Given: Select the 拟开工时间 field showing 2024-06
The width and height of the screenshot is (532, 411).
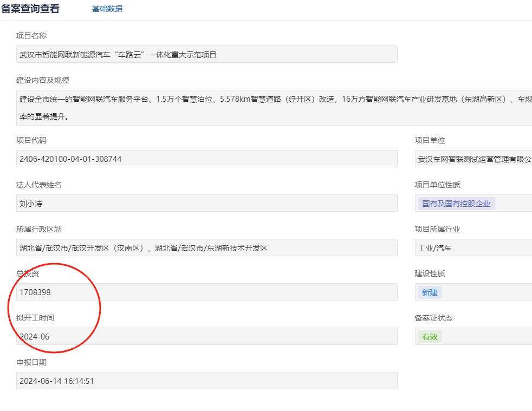Looking at the screenshot, I should tap(206, 336).
